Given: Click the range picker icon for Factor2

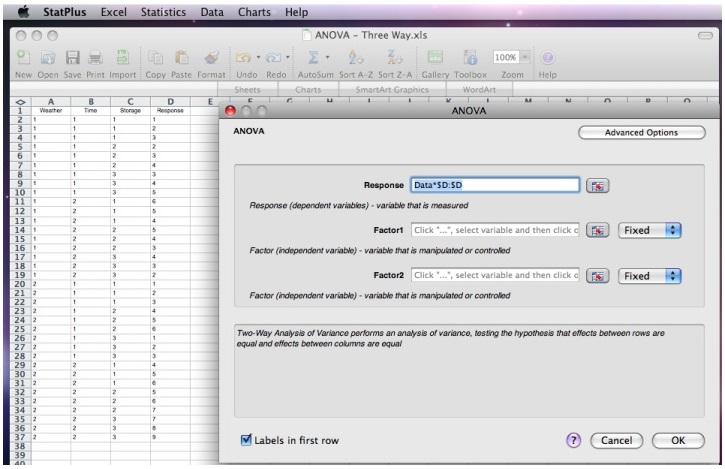Looking at the screenshot, I should 597,276.
